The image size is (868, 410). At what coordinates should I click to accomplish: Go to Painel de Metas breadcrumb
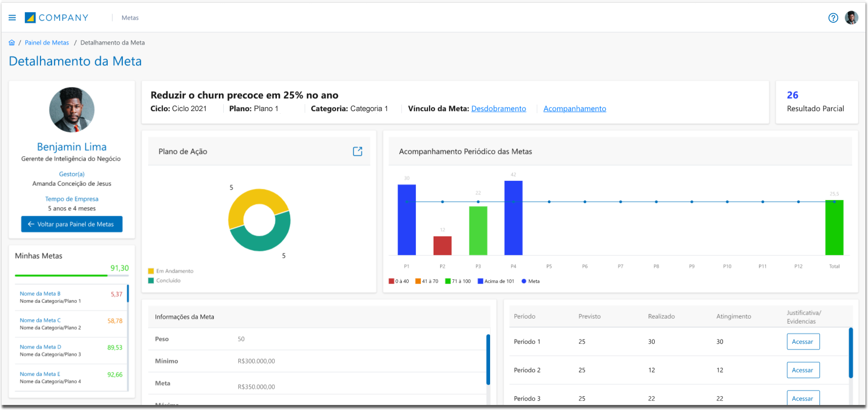[x=46, y=43]
